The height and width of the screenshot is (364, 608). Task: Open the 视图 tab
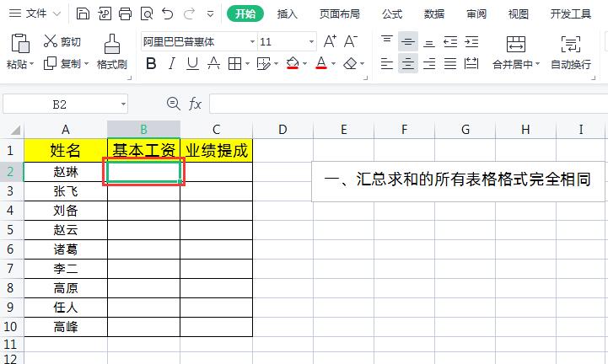(x=519, y=14)
